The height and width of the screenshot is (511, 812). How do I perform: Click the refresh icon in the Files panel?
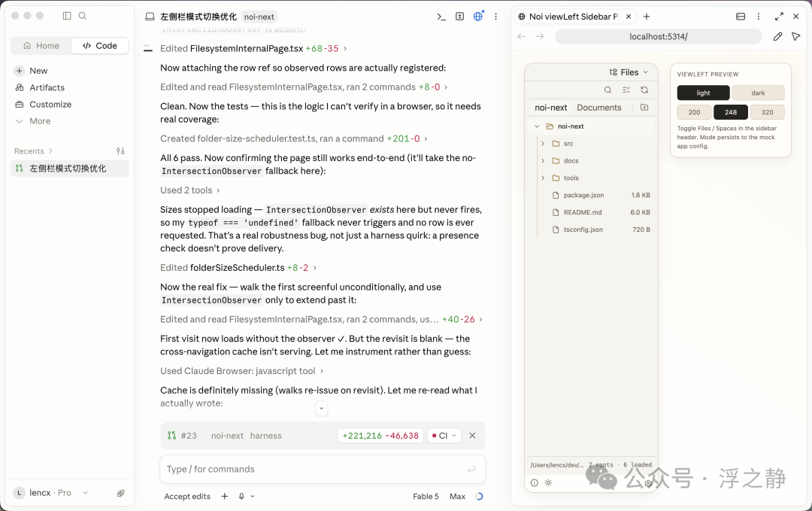(644, 90)
